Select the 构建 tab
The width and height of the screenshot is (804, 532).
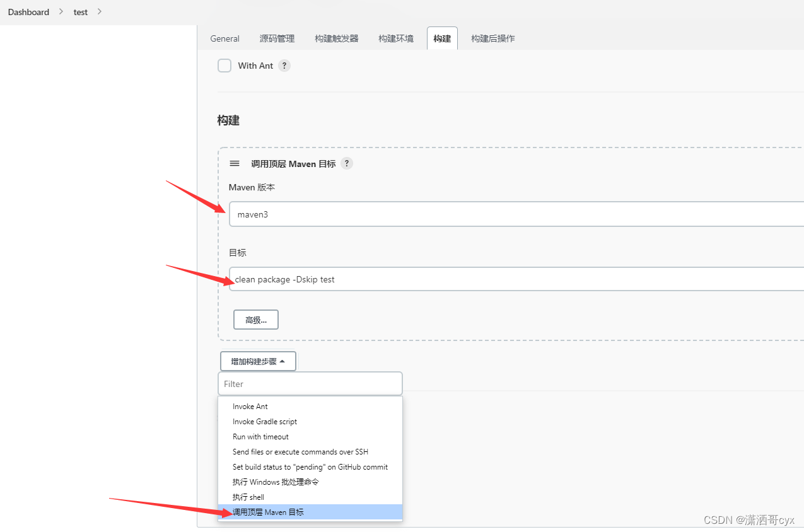pos(442,38)
